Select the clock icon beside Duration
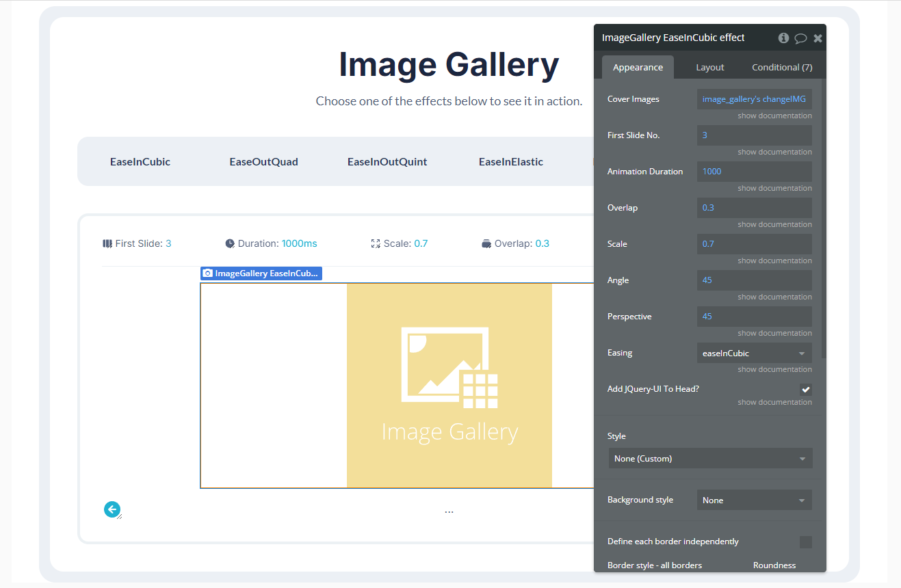 click(x=231, y=243)
